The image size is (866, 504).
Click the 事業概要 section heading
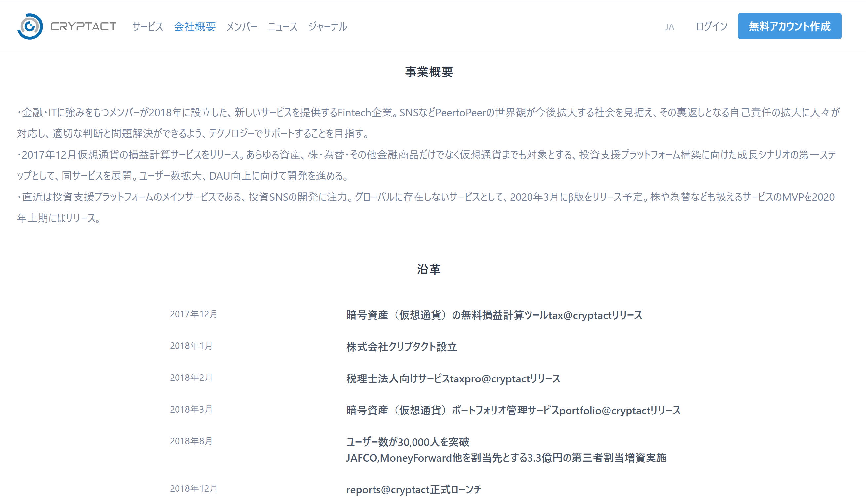[x=428, y=72]
